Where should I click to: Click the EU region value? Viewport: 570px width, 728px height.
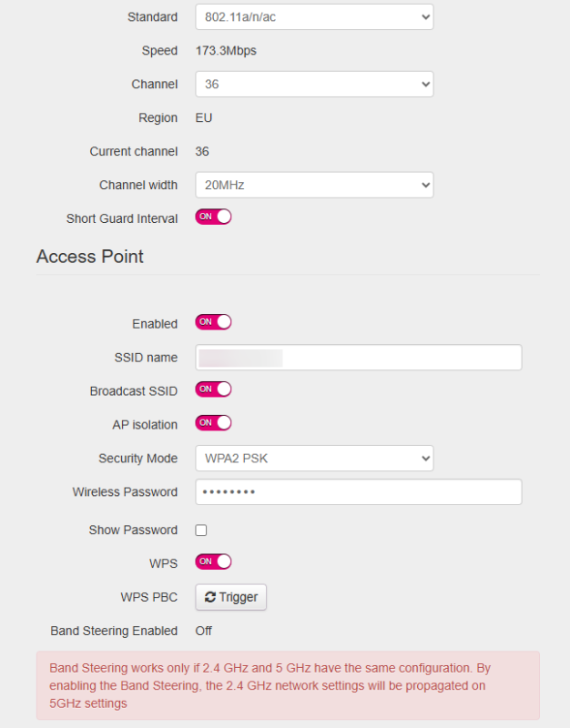[x=204, y=118]
